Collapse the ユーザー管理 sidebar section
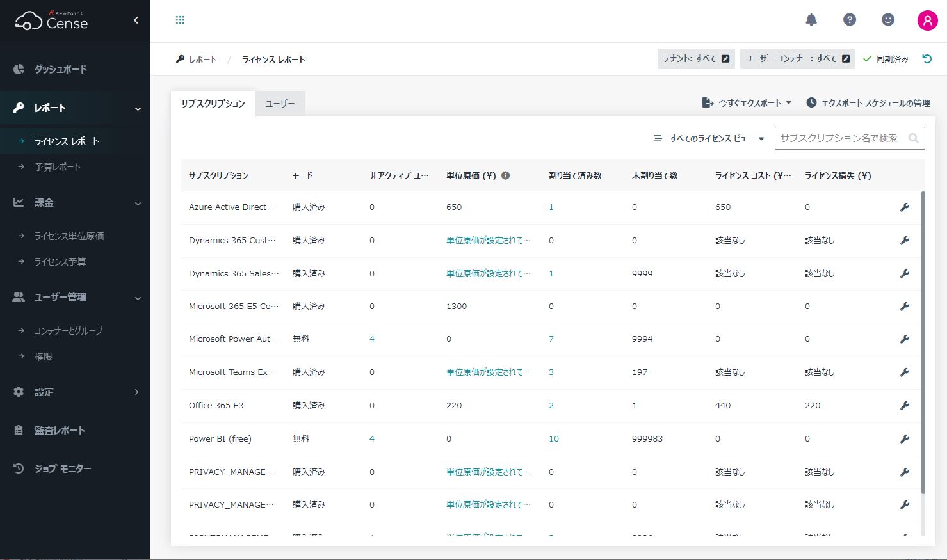The height and width of the screenshot is (560, 947). pos(138,298)
